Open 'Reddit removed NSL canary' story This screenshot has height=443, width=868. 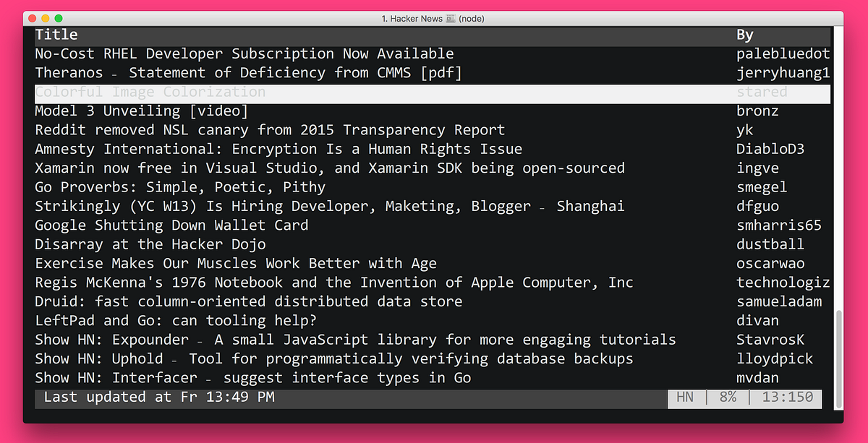(x=270, y=130)
